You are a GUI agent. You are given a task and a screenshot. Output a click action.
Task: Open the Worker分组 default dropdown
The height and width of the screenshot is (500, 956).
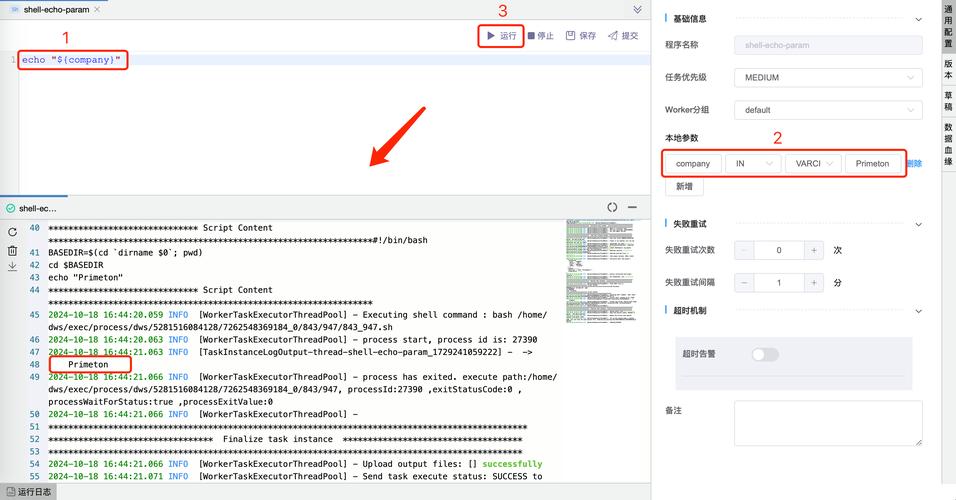[x=828, y=110]
